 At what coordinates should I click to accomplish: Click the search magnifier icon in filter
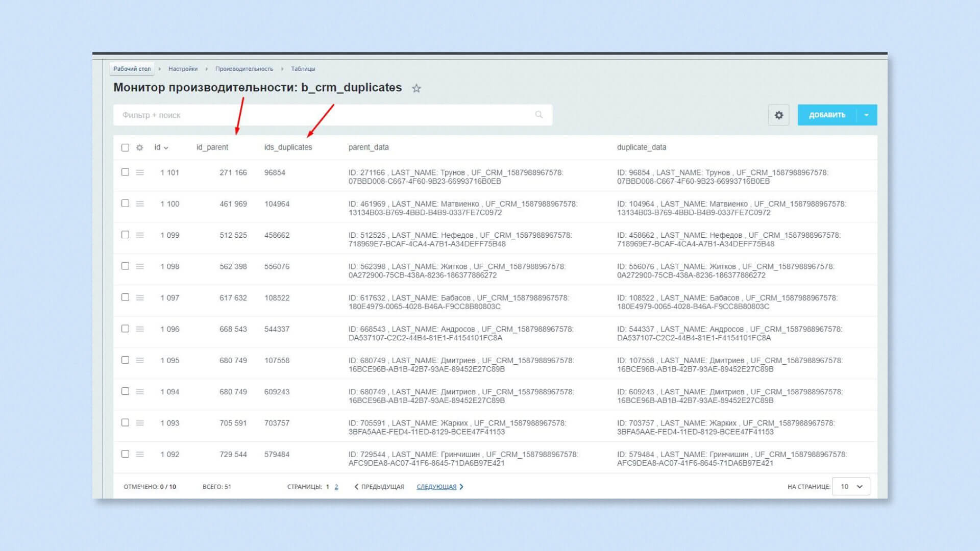[x=539, y=115]
